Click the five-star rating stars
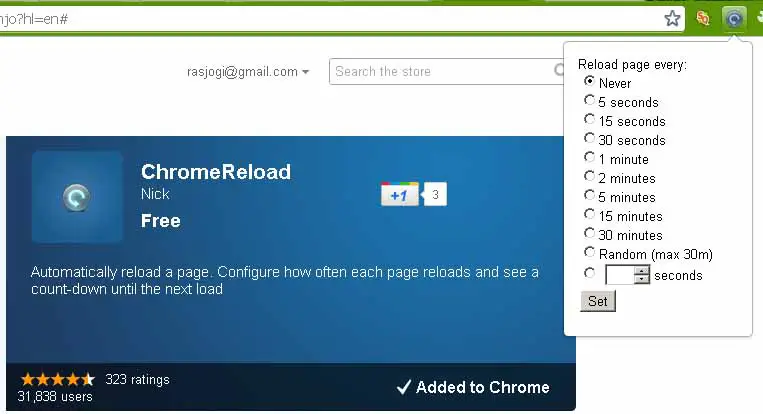763x414 pixels. (x=58, y=379)
